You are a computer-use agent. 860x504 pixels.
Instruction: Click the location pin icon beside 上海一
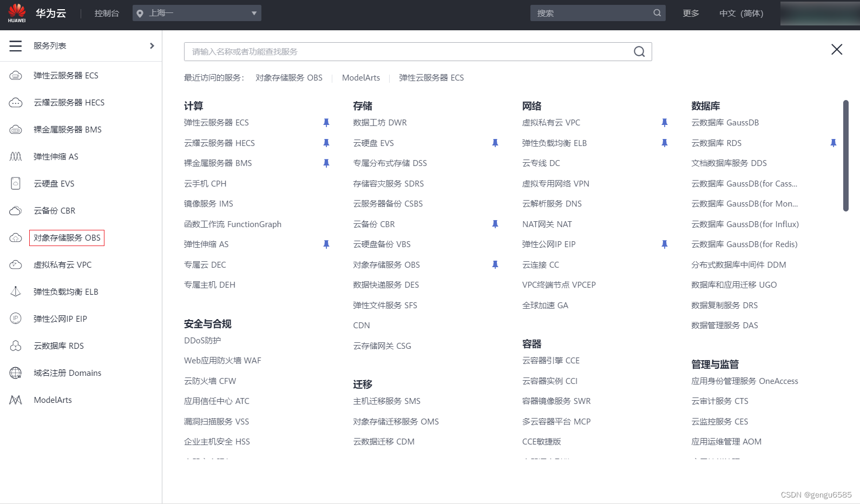140,14
